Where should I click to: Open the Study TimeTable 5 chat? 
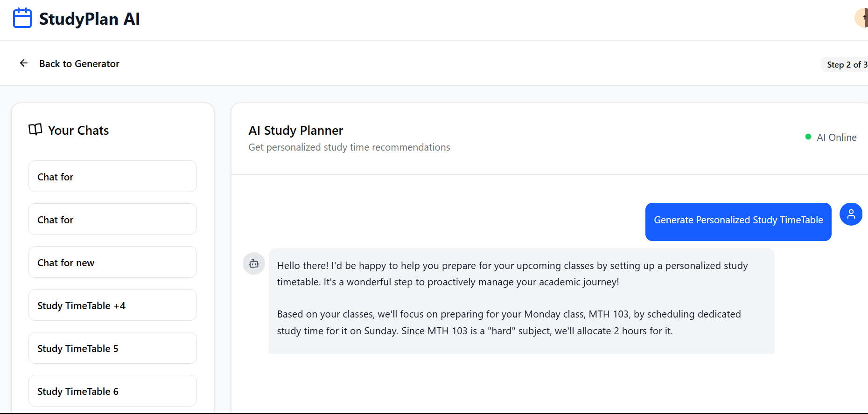112,348
